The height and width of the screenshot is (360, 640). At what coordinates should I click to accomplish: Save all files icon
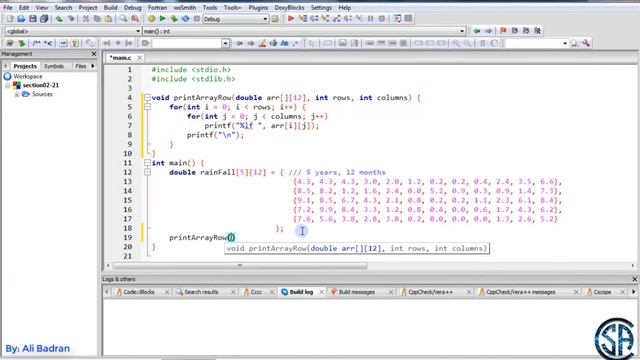pos(44,19)
